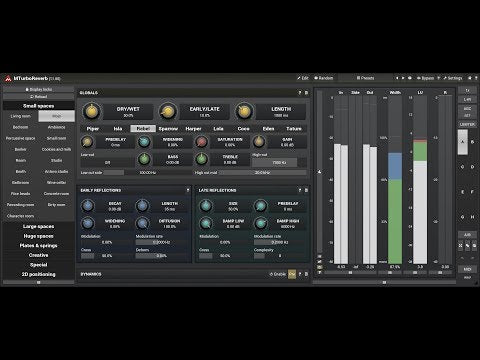Click the Random button
The image size is (480, 360).
click(324, 78)
